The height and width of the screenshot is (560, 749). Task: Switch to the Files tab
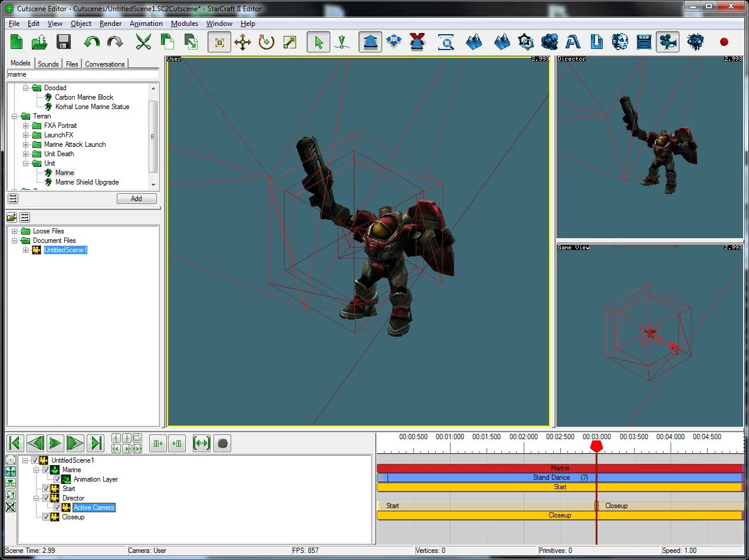(x=72, y=64)
